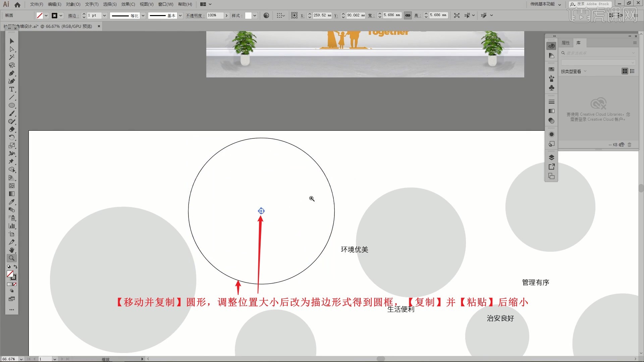Open the Layers panel icon
The height and width of the screenshot is (362, 644).
[551, 158]
